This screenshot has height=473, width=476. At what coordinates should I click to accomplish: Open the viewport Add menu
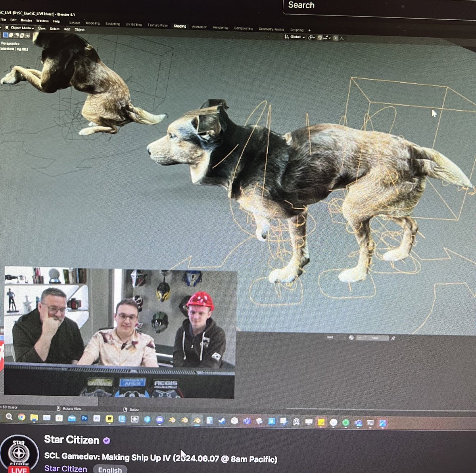(x=67, y=29)
